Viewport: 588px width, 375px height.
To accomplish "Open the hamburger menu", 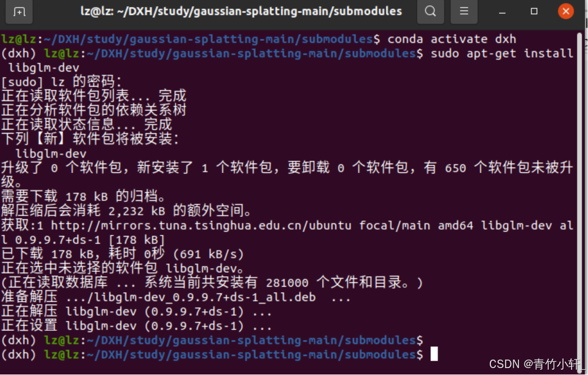I will [x=464, y=11].
